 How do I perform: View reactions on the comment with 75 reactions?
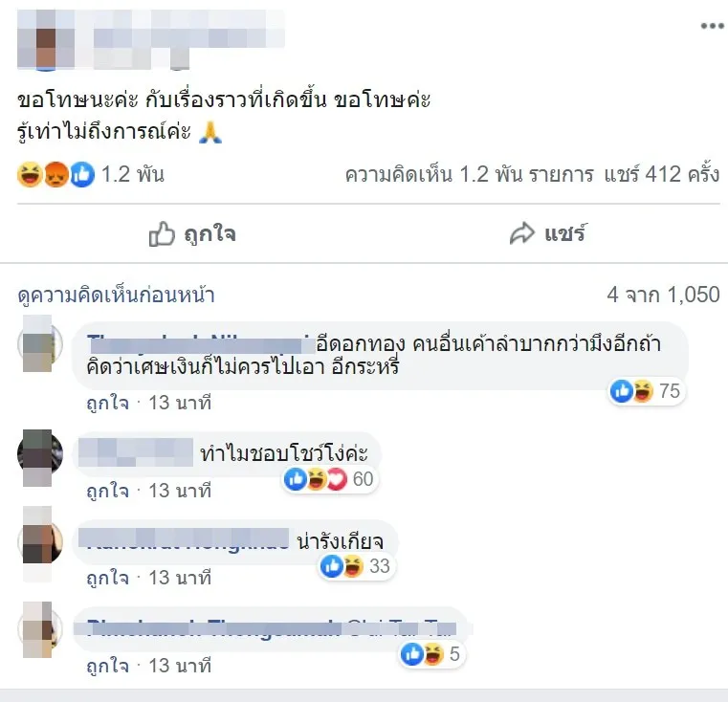coord(646,391)
